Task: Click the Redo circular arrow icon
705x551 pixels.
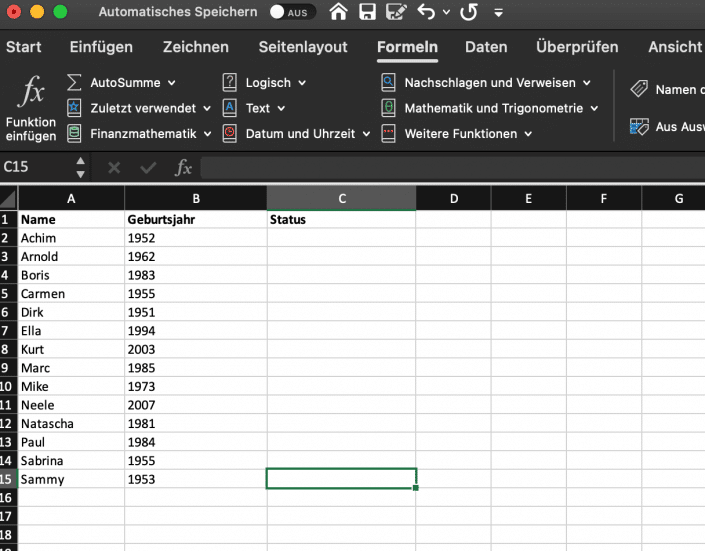Action: click(x=468, y=13)
